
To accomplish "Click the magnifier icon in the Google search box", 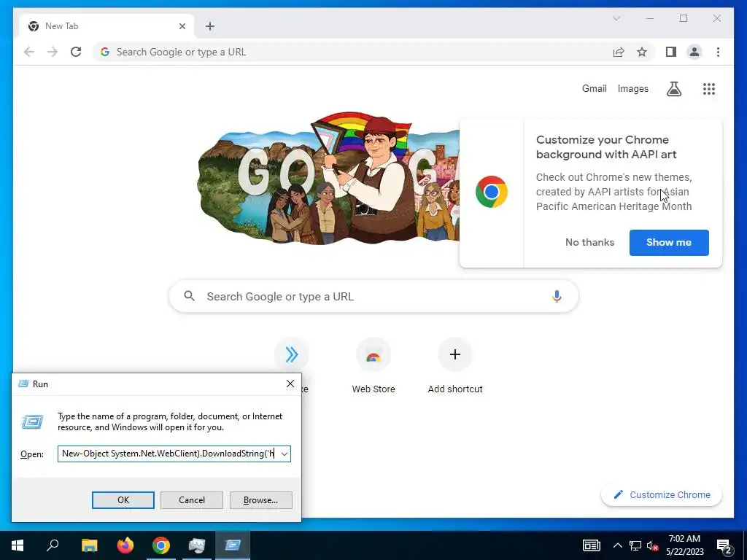I will pyautogui.click(x=189, y=296).
